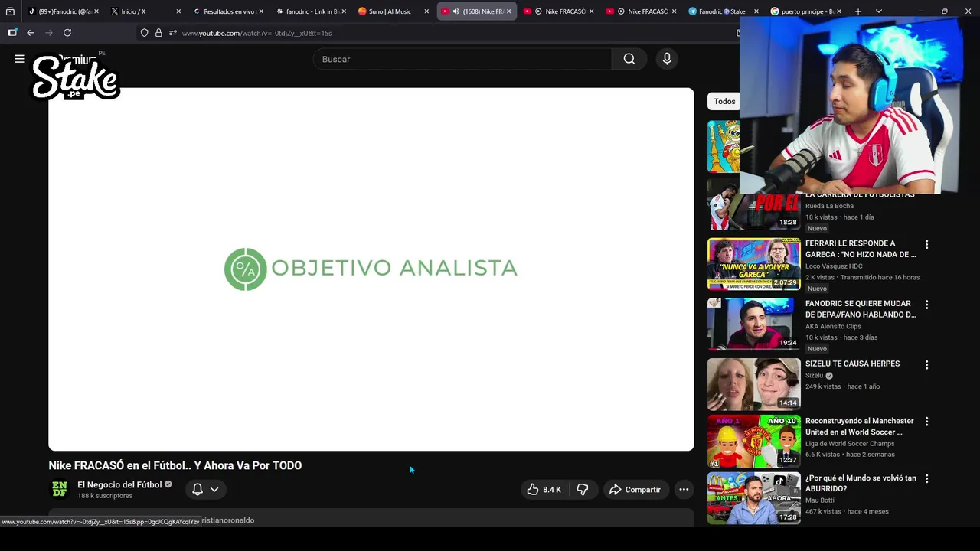The height and width of the screenshot is (551, 980).
Task: Open the list all tabs dropdown arrow
Action: pyautogui.click(x=878, y=11)
